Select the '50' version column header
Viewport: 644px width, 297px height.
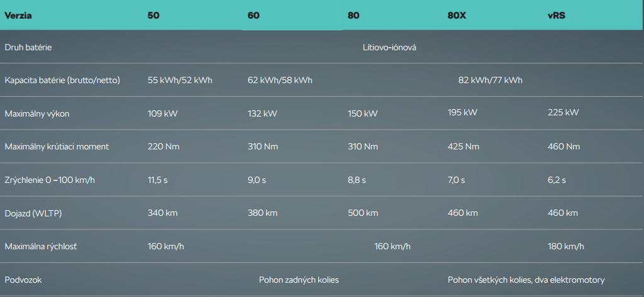point(153,15)
